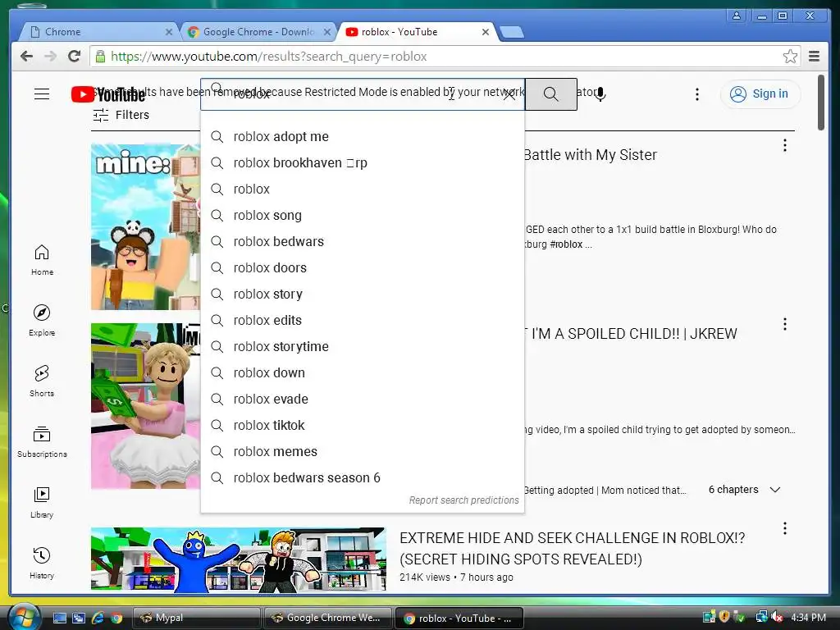Open Home in the sidebar
Screen dimensions: 840x630
click(42, 260)
